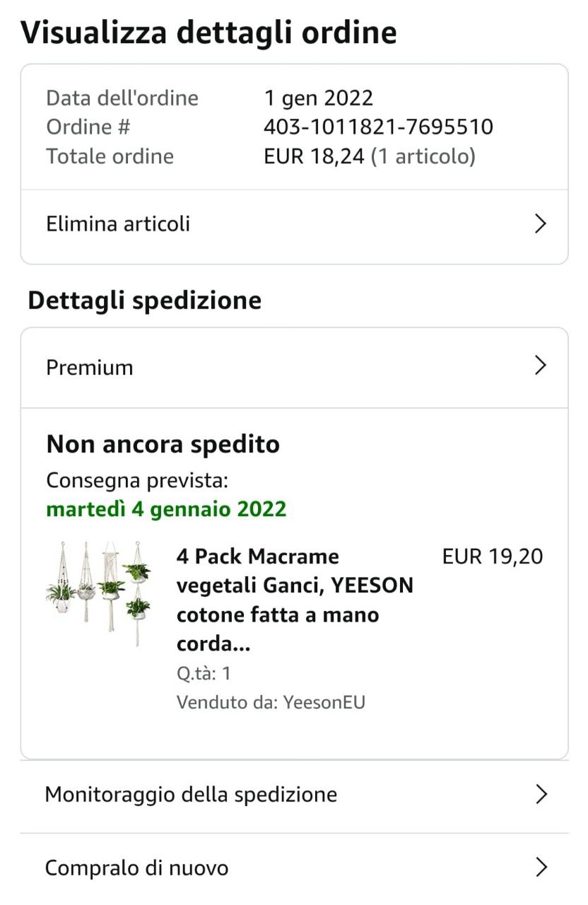
Task: Select the Elimina articoli option
Action: click(x=118, y=224)
